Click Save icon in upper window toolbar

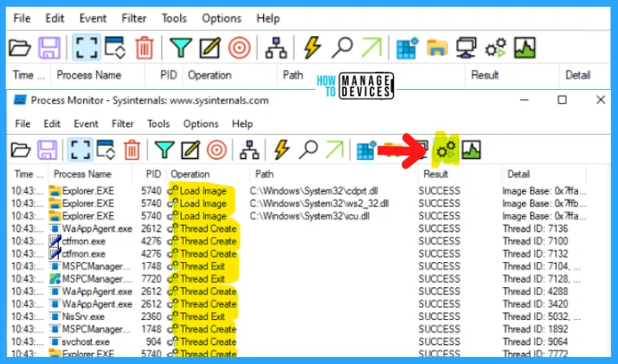(49, 48)
